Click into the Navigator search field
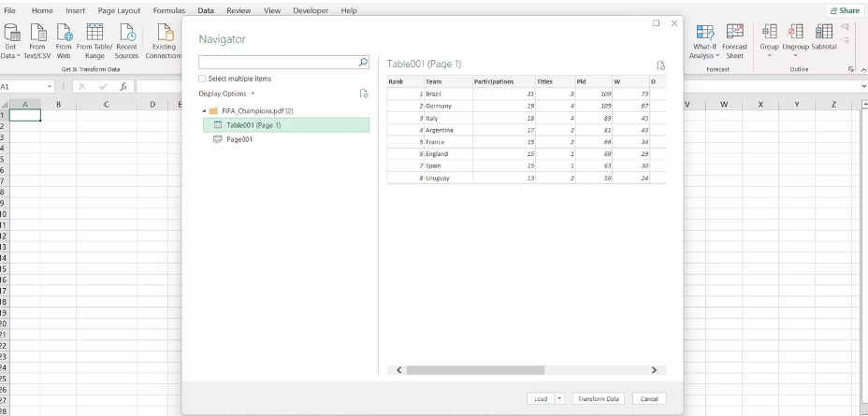The image size is (868, 416). [x=279, y=62]
